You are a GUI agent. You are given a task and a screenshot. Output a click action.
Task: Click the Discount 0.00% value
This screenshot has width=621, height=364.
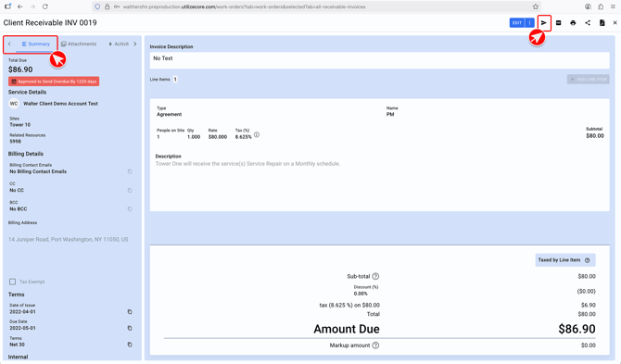pos(361,294)
